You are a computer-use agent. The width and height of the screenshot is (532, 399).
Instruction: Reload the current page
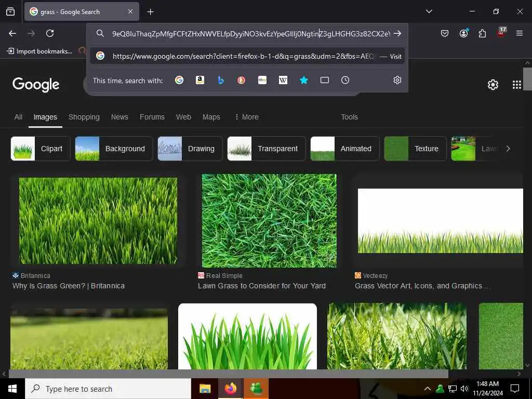[x=50, y=33]
